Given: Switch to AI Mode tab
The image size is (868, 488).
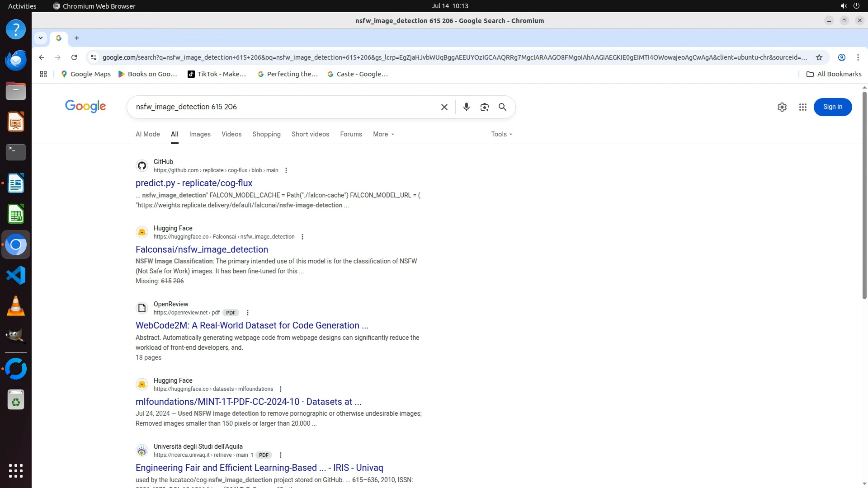Looking at the screenshot, I should (147, 134).
